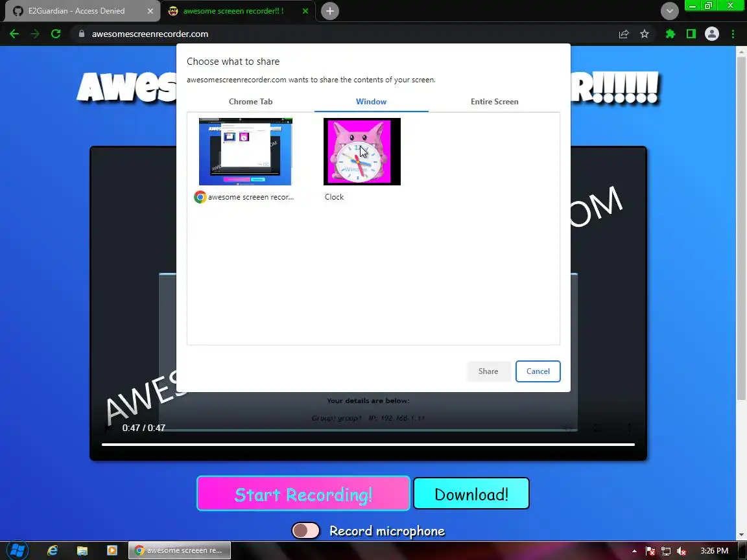Image resolution: width=747 pixels, height=560 pixels.
Task: Select the Clock window thumbnail
Action: point(362,152)
